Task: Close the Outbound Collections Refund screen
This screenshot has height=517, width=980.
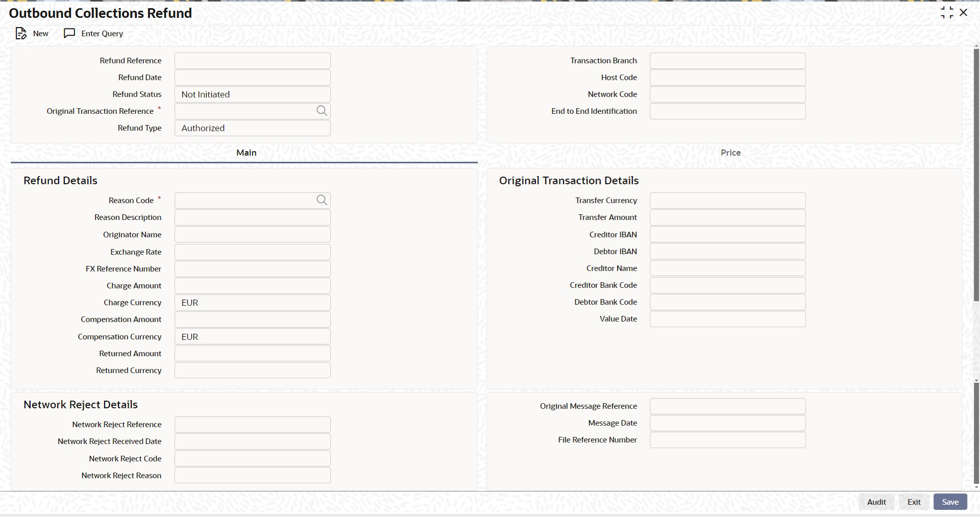Action: (964, 13)
